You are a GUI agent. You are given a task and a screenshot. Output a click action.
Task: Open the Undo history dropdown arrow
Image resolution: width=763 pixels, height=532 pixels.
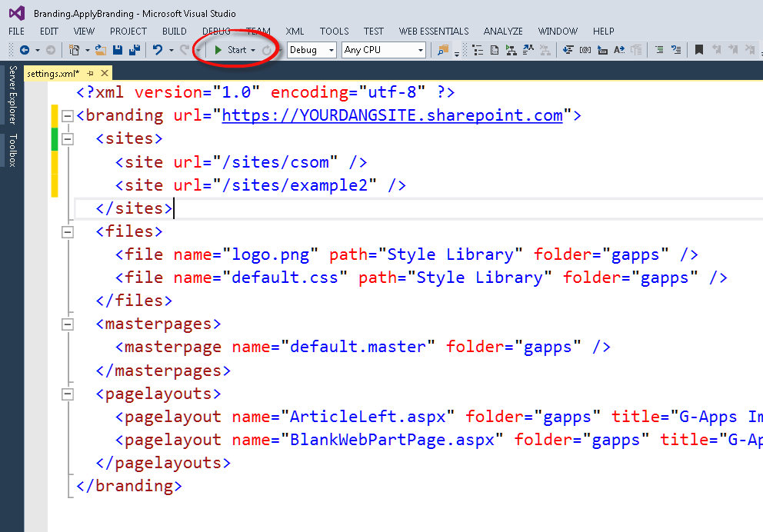[x=171, y=50]
